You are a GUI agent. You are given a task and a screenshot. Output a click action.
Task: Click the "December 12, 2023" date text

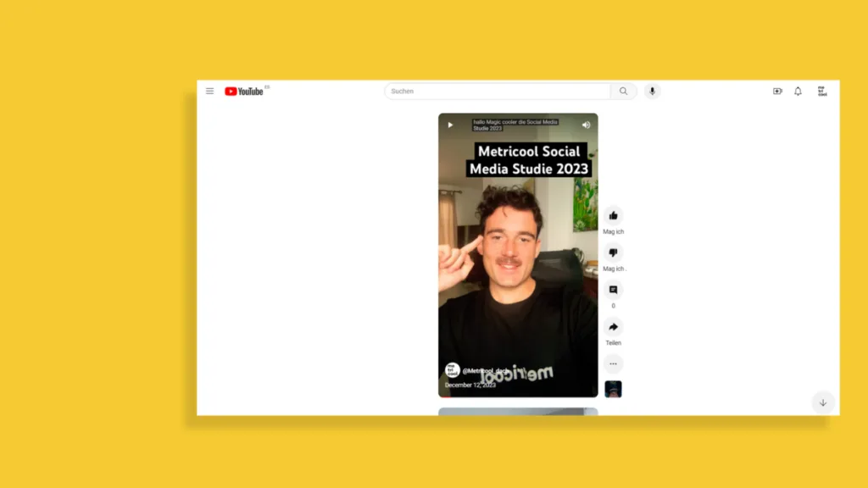click(470, 385)
